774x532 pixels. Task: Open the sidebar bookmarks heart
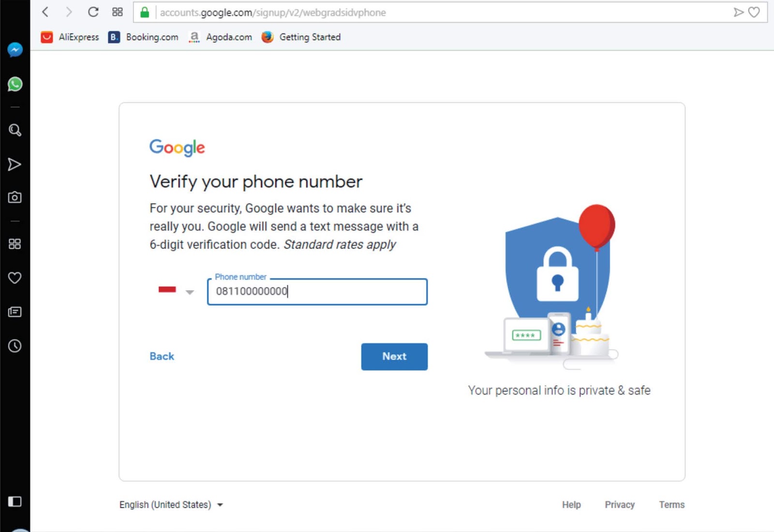tap(15, 278)
